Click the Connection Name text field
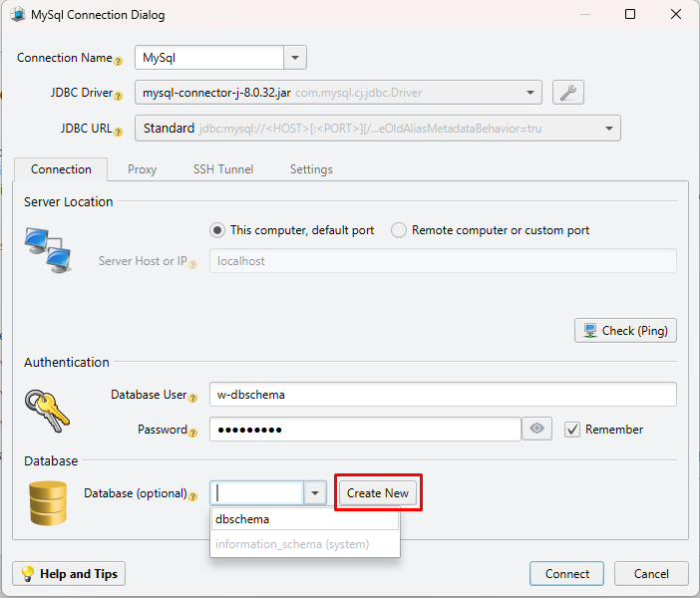 [209, 58]
